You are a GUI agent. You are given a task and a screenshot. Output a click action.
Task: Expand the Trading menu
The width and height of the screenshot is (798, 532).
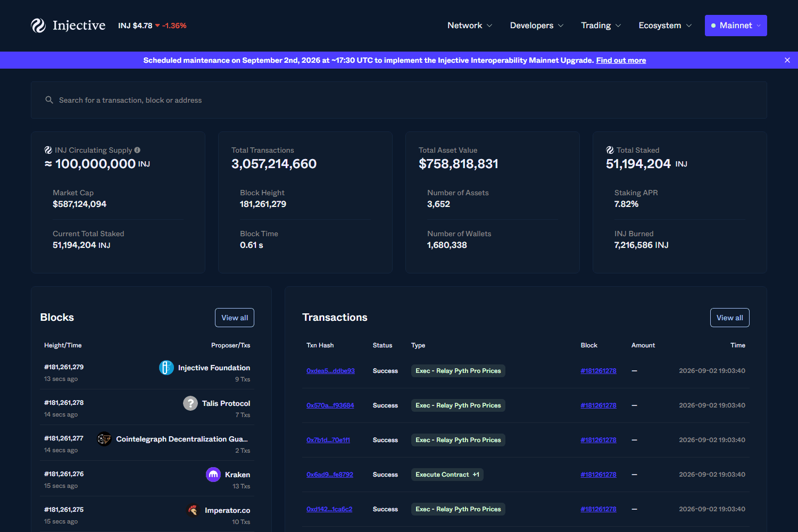click(601, 26)
